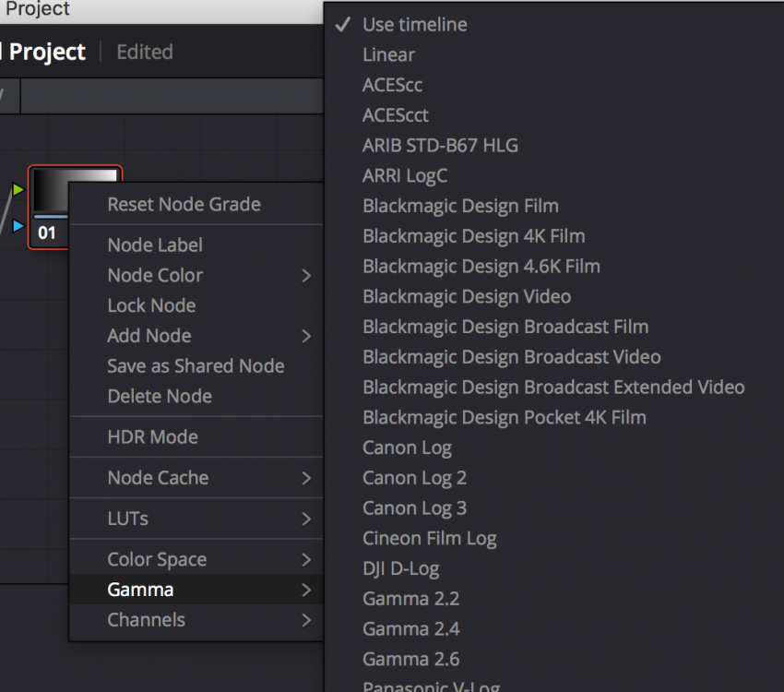The width and height of the screenshot is (784, 692).
Task: Choose Gamma 2.4 from the list
Action: point(410,629)
